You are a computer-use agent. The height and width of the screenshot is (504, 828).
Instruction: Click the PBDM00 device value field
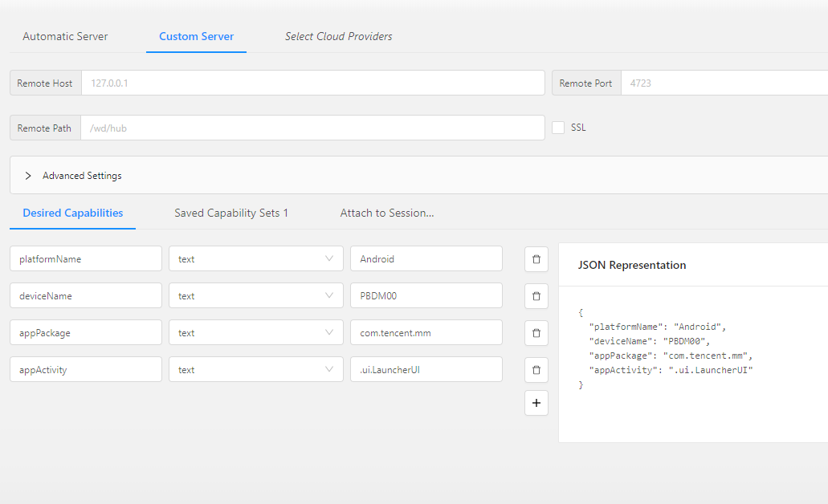426,296
